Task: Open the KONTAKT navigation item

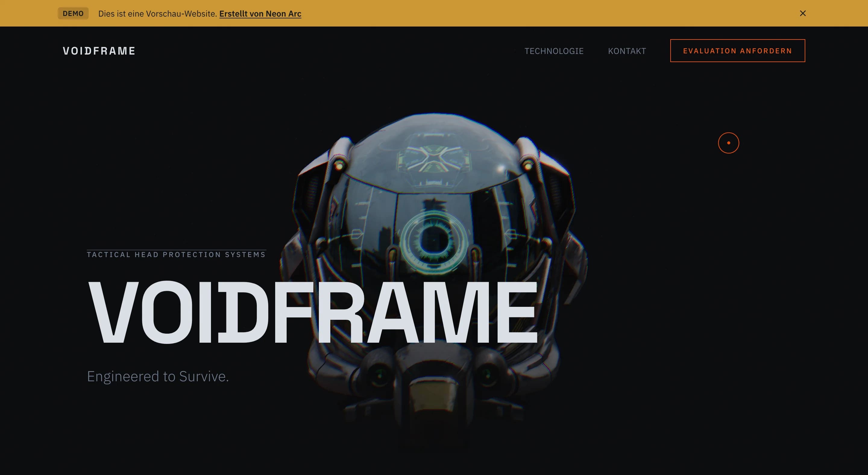Action: 627,51
